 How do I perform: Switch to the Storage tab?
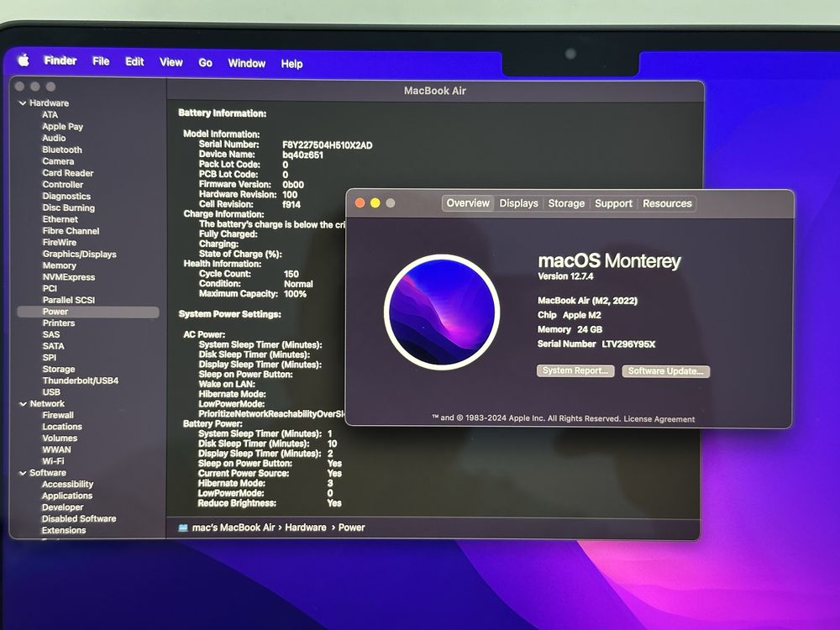click(566, 203)
